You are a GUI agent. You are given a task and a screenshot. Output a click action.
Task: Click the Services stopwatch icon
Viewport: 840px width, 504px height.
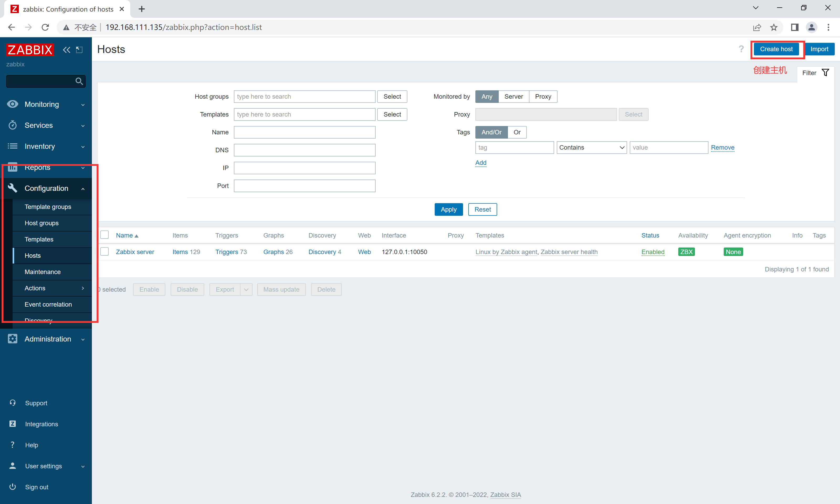[x=13, y=125]
